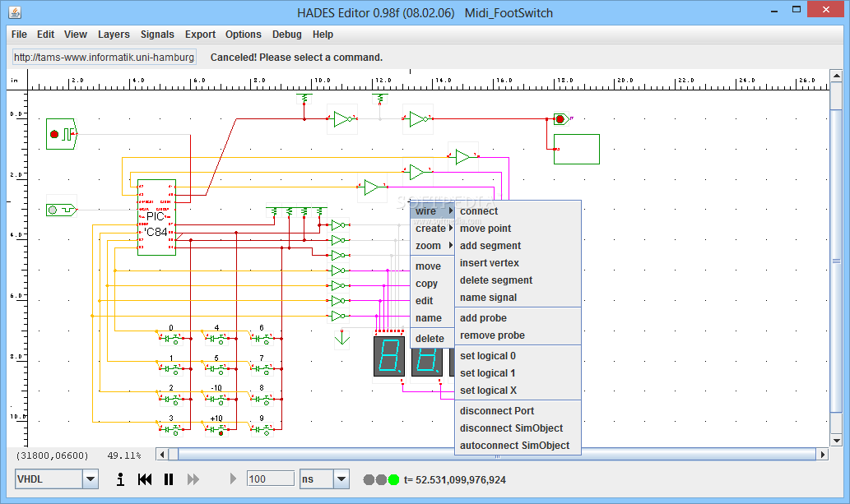Open the Options menu
This screenshot has height=504, width=850.
pyautogui.click(x=244, y=35)
